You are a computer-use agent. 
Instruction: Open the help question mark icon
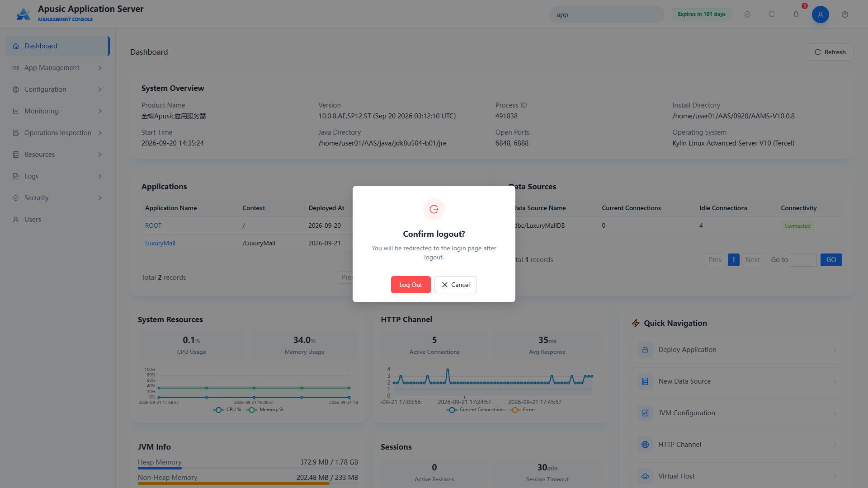[x=845, y=14]
